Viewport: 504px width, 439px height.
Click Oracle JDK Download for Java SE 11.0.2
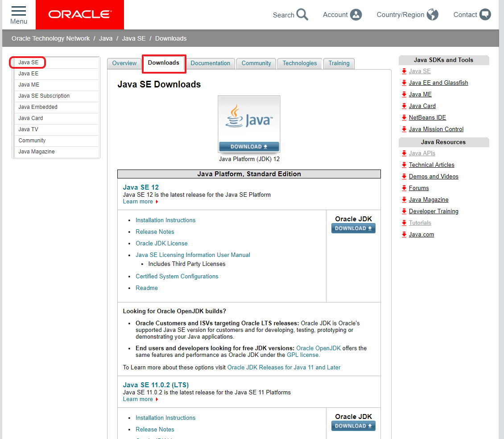pyautogui.click(x=353, y=426)
